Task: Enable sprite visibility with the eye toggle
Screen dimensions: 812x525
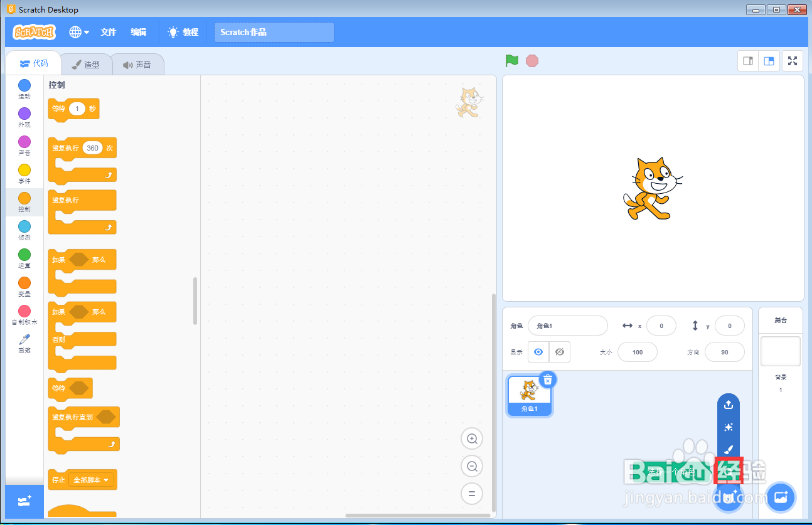Action: pos(538,352)
